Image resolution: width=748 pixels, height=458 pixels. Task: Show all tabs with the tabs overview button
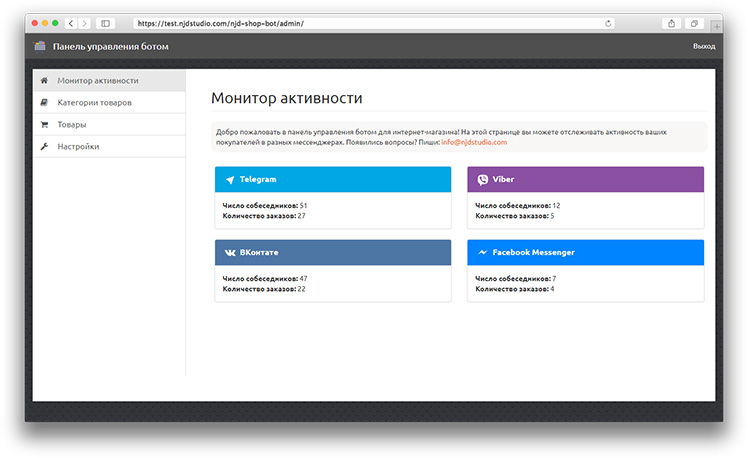point(694,23)
